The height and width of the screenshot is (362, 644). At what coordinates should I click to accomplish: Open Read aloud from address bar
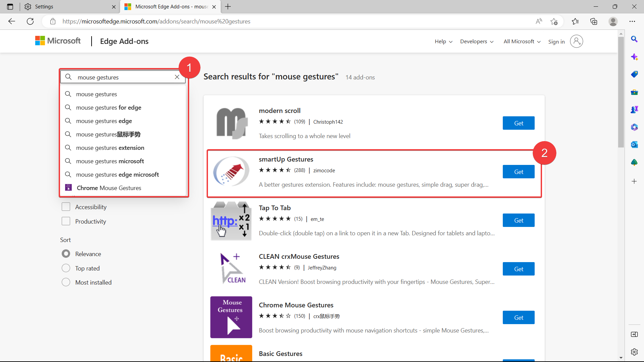[x=539, y=21]
